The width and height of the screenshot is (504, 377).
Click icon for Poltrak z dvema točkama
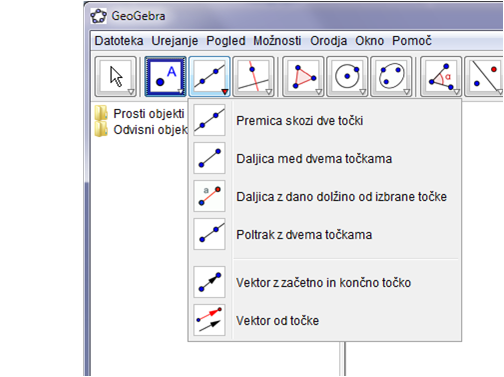pos(209,234)
